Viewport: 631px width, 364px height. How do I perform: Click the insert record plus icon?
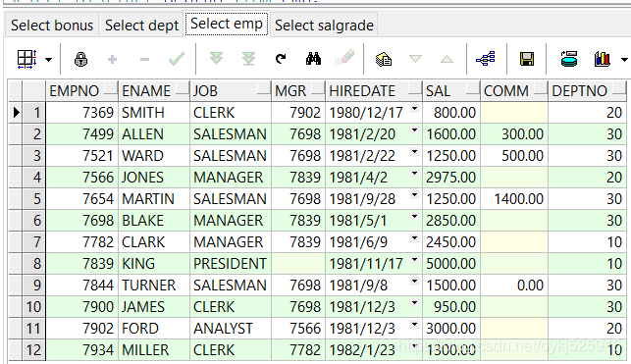[x=112, y=60]
